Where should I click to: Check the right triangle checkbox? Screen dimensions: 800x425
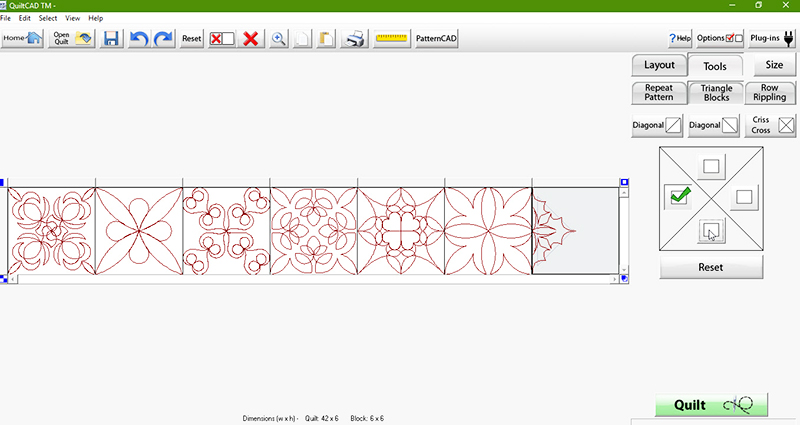coord(742,197)
